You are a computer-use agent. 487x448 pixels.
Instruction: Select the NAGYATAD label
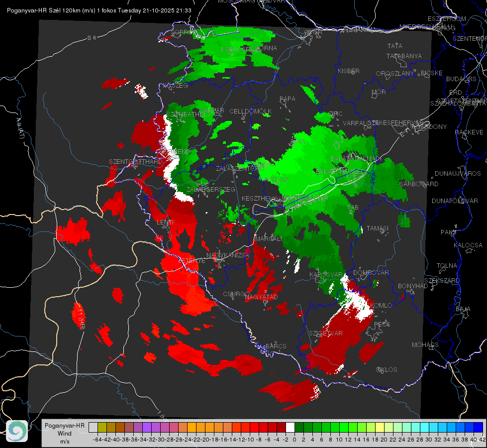pos(261,297)
